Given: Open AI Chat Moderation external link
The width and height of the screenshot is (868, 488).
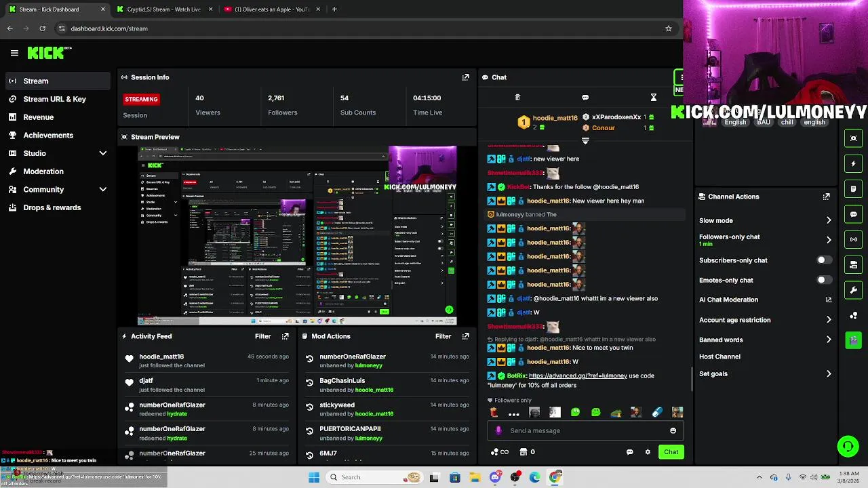Looking at the screenshot, I should [828, 300].
